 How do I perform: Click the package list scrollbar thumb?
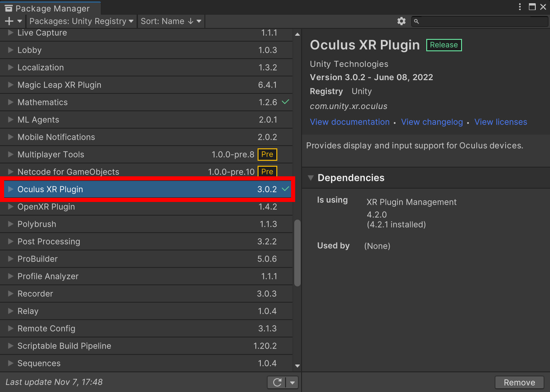point(297,253)
